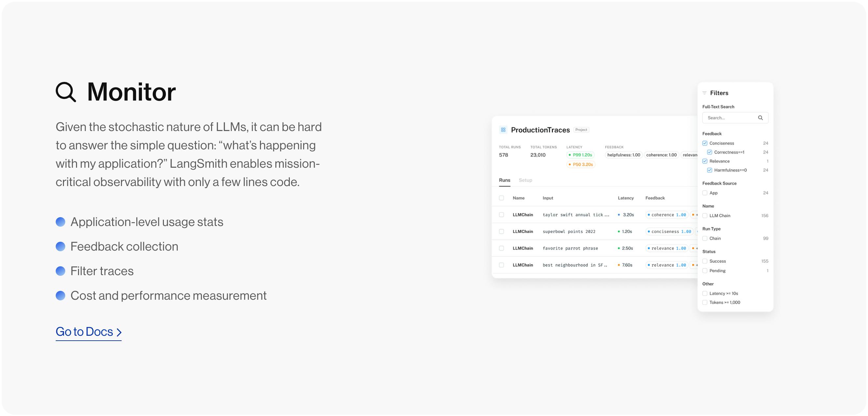The image size is (868, 416).
Task: Click the Project tag next to ProductionTraces
Action: coord(581,130)
